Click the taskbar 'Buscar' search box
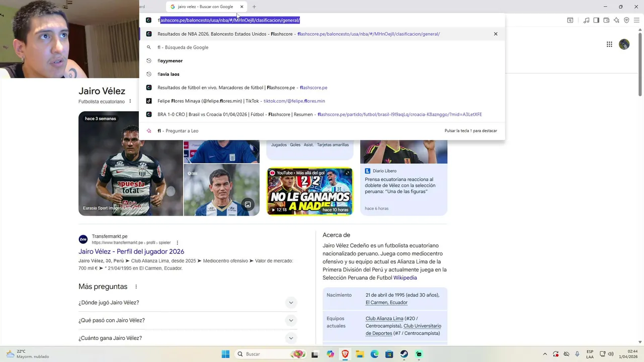 point(270,354)
